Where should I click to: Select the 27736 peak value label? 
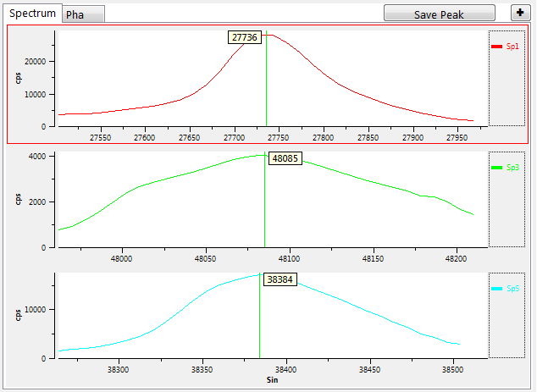point(243,37)
